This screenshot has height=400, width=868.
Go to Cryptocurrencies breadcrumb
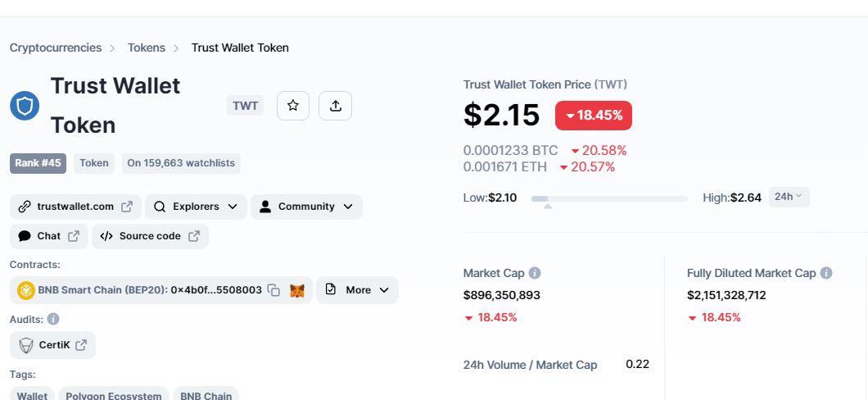(56, 48)
